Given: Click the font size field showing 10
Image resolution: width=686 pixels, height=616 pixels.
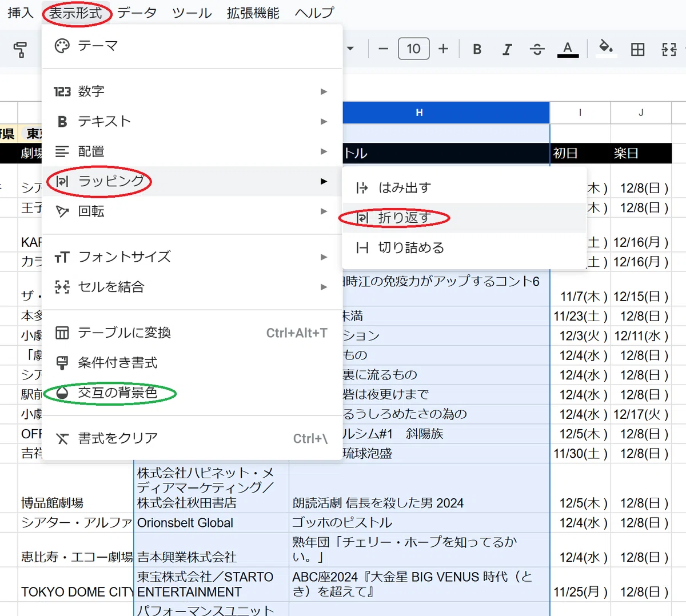Looking at the screenshot, I should pos(413,49).
